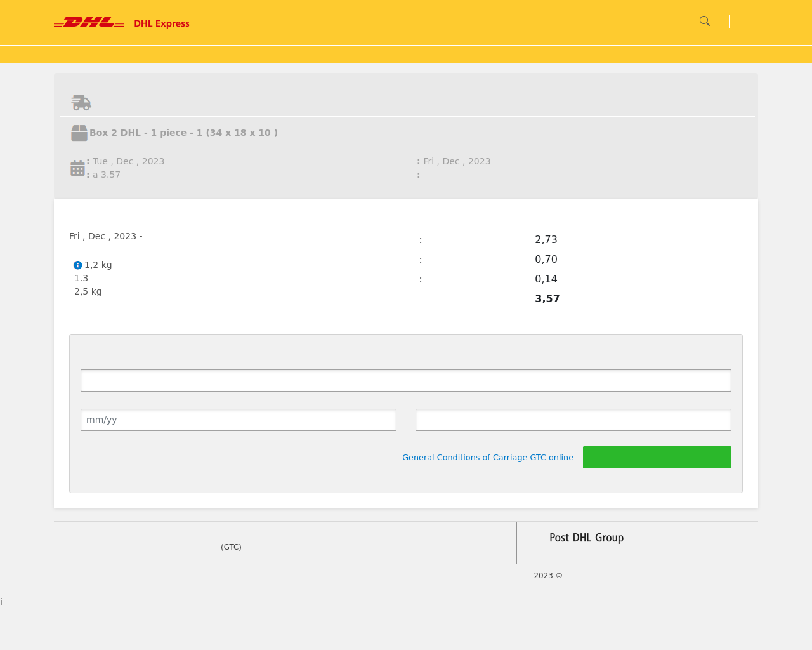Click the Post DHL Group logo
Screen dimensions: 812x650
[x=586, y=538]
